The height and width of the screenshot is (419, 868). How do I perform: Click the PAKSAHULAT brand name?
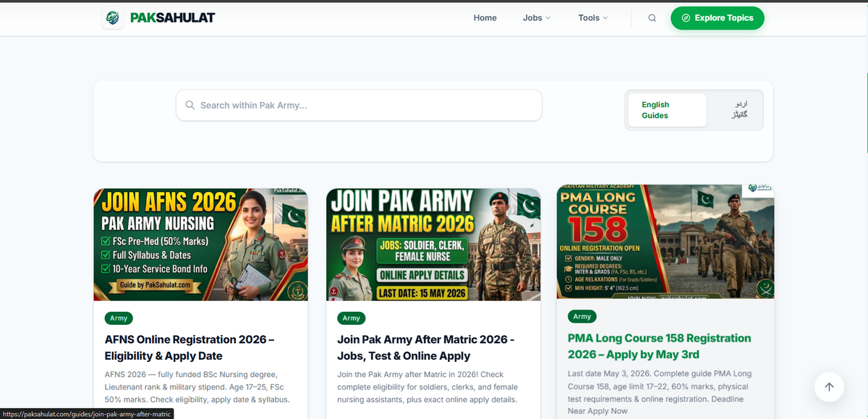point(172,18)
